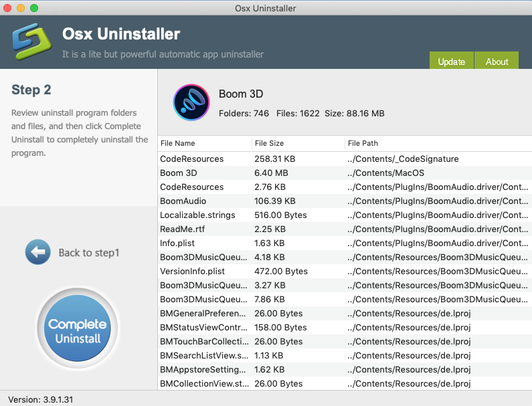Sort by File Name column header
The width and height of the screenshot is (532, 406).
[177, 143]
